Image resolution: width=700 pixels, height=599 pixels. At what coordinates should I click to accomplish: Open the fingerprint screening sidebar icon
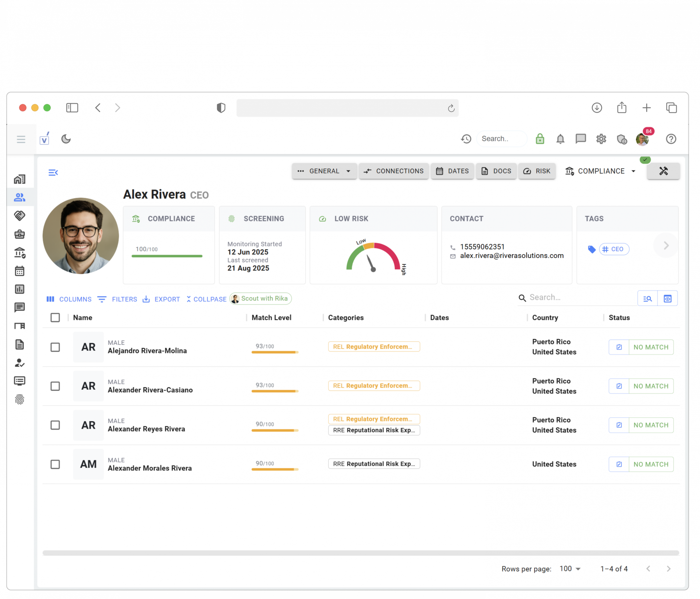(x=20, y=400)
